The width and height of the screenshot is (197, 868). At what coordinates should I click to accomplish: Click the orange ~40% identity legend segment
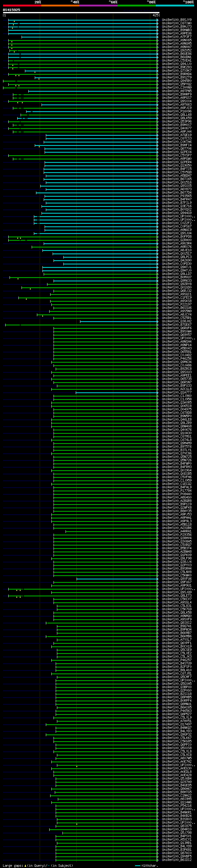coord(60,6)
